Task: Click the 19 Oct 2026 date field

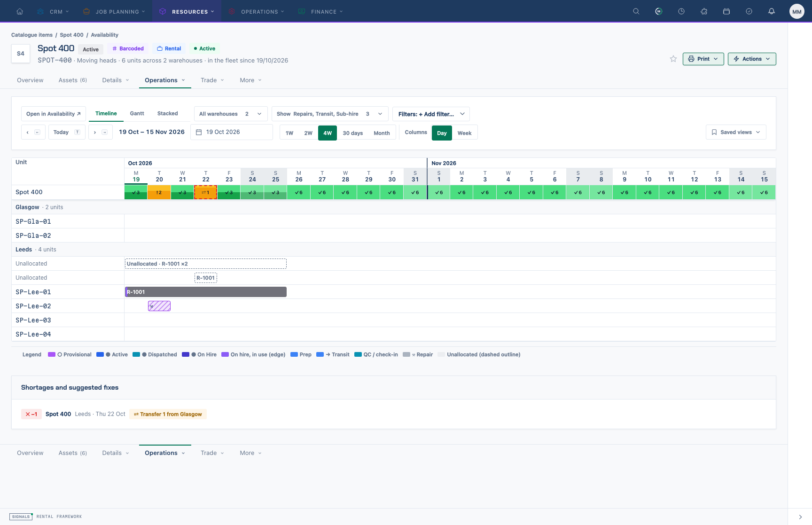Action: click(x=232, y=132)
